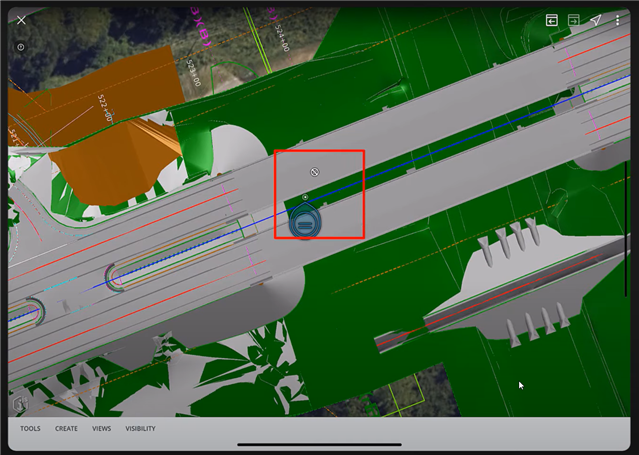Screen dimensions: 639x455
Task: Tap the location navigation arrow icon
Action: click(x=596, y=20)
